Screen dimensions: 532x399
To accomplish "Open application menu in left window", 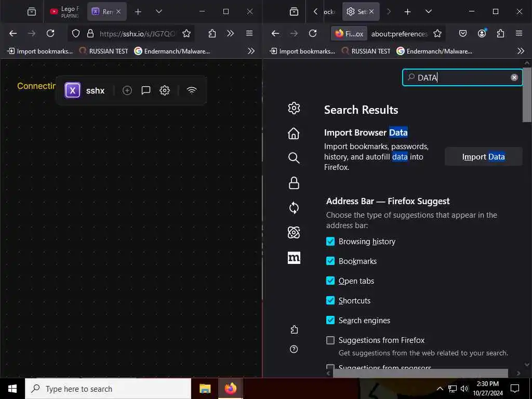I will [249, 33].
